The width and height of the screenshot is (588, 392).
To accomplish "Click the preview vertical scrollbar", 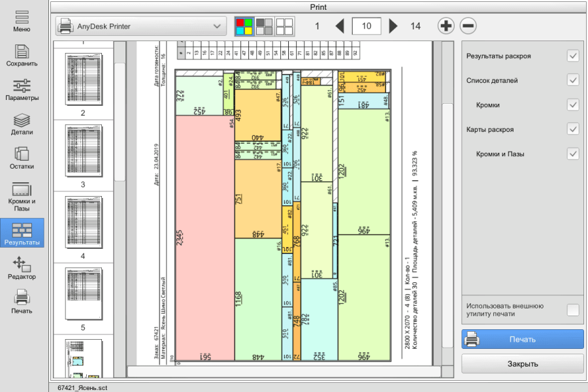I will click(448, 225).
